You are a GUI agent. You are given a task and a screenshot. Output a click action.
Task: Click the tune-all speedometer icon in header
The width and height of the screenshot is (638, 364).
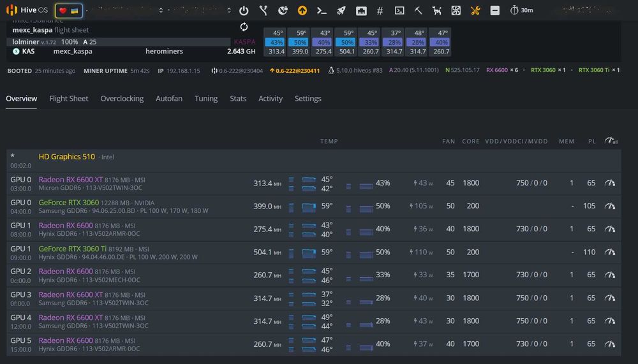point(611,141)
